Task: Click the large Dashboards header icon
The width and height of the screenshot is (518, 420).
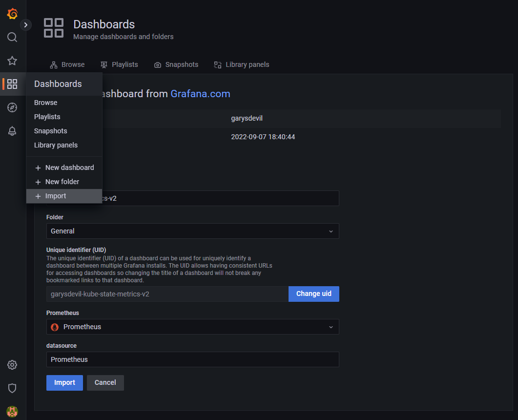Action: [x=54, y=28]
